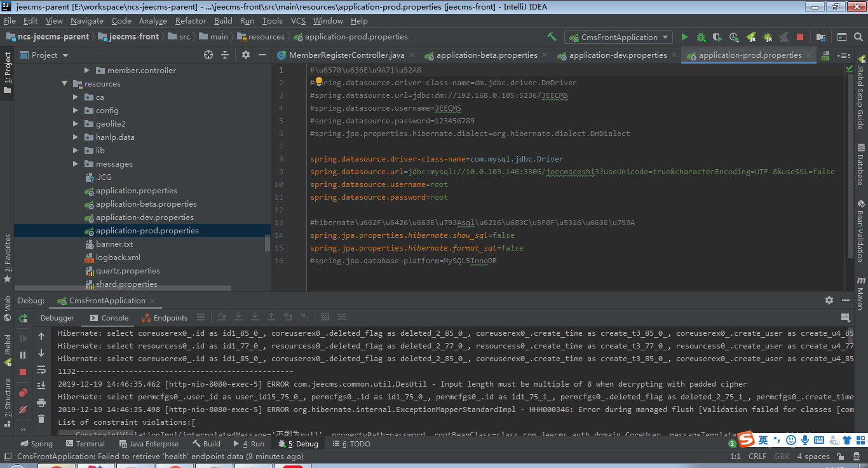868x468 pixels.
Task: Toggle mute breakpoints in debug sidebar
Action: click(x=23, y=409)
